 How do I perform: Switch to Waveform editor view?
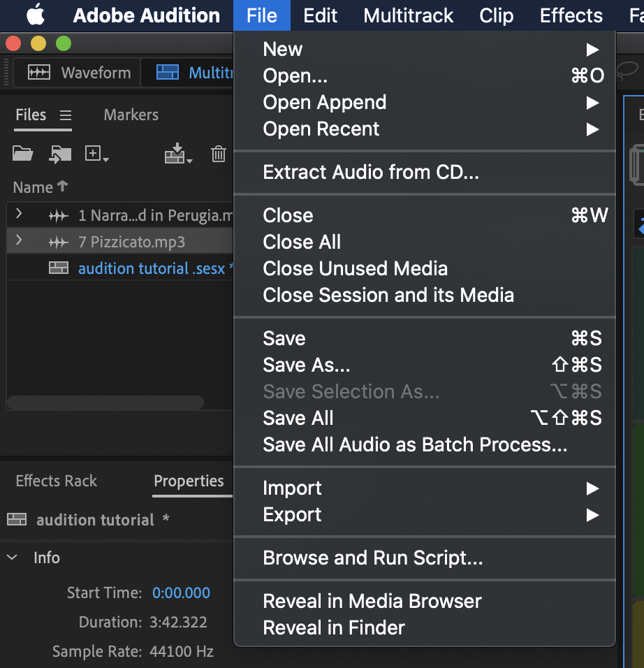pos(78,73)
